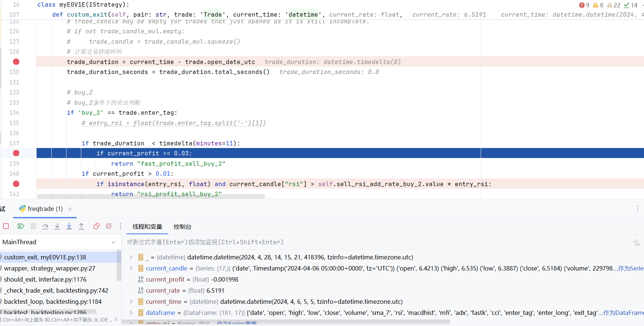The height and width of the screenshot is (326, 644).
Task: Expand the dataframe variable
Action: [131, 313]
